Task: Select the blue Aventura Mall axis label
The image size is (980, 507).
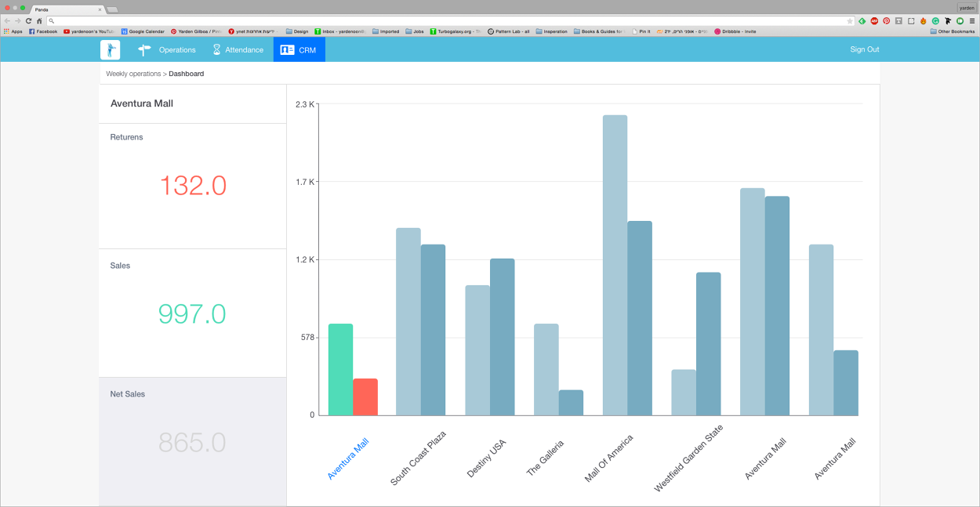Action: tap(347, 461)
